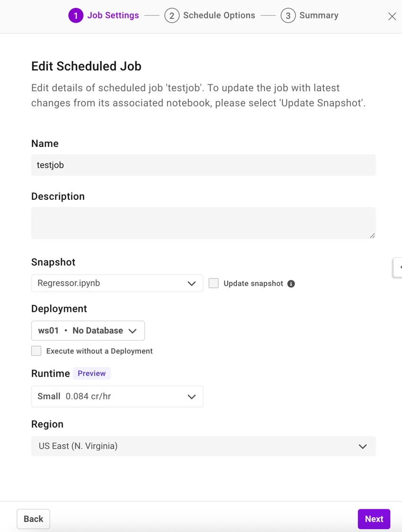Image resolution: width=402 pixels, height=532 pixels.
Task: Click the step 1 circle icon
Action: pos(76,15)
